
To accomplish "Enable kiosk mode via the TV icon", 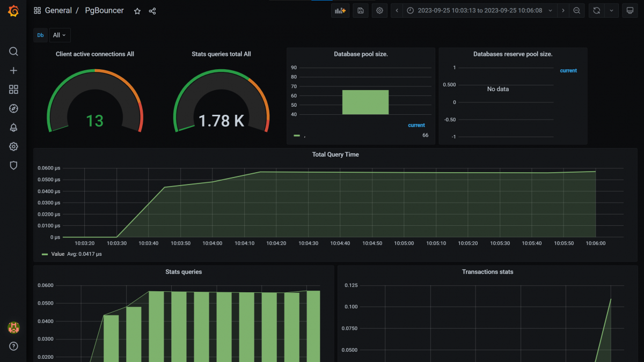I will (x=630, y=10).
